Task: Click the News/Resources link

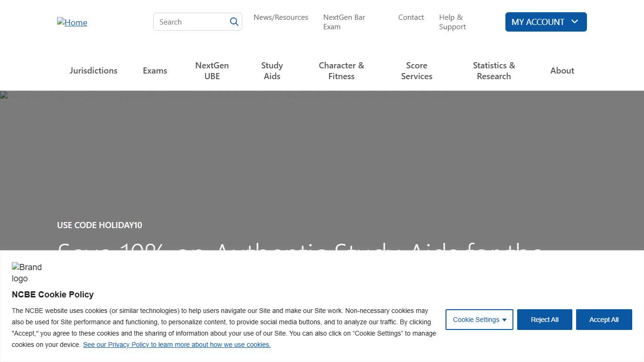Action: 281,17
